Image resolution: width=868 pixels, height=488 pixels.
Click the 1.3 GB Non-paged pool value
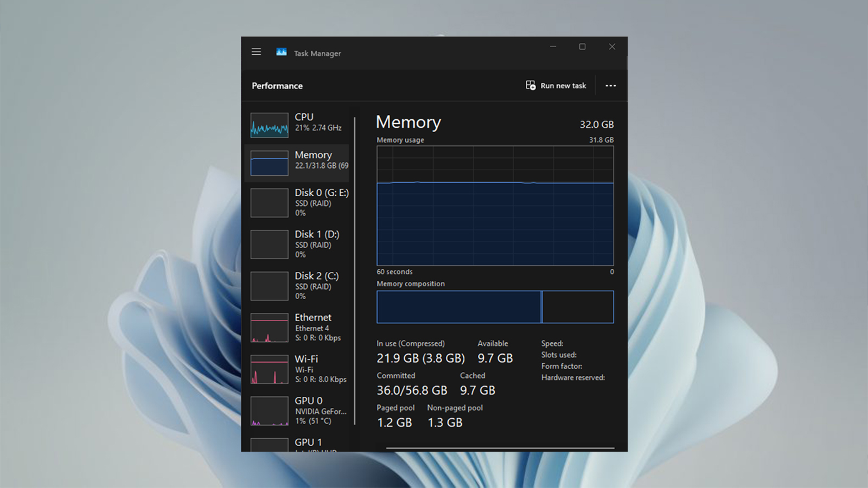[445, 422]
